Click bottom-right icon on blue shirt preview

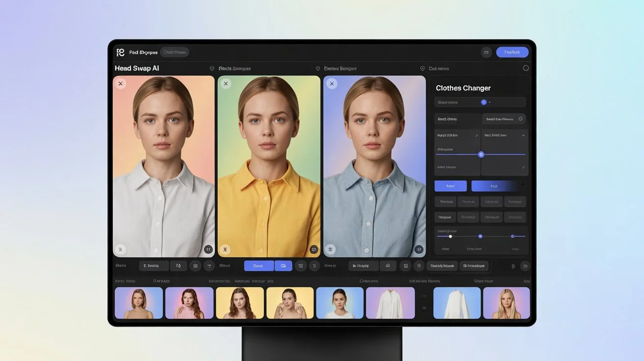(x=419, y=249)
